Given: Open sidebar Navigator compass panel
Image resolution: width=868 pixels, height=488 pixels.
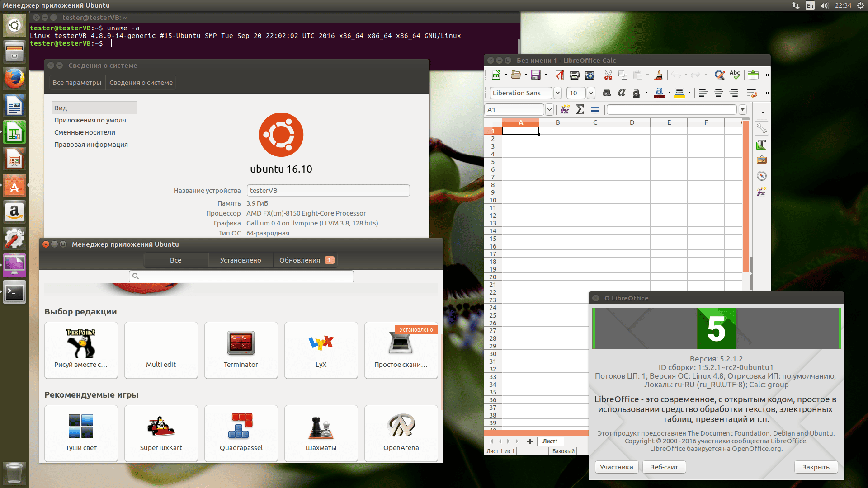Looking at the screenshot, I should [x=762, y=176].
